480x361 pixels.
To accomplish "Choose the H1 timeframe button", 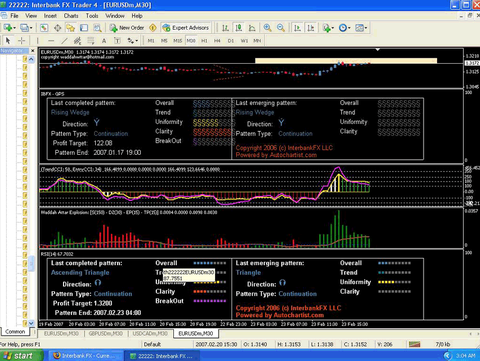I will click(x=204, y=41).
